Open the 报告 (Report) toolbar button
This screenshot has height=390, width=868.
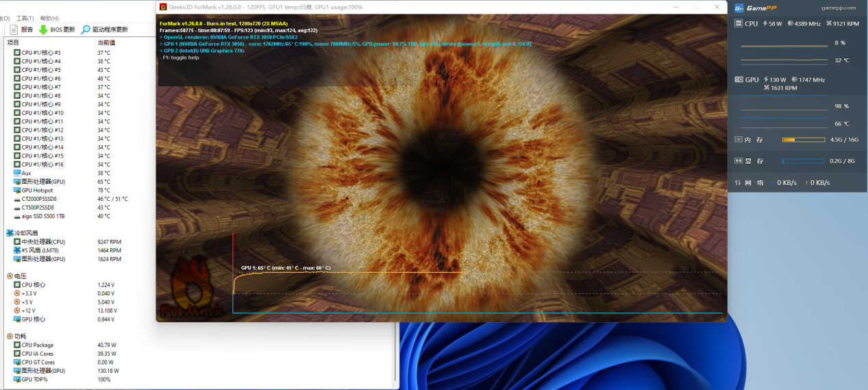(x=21, y=29)
